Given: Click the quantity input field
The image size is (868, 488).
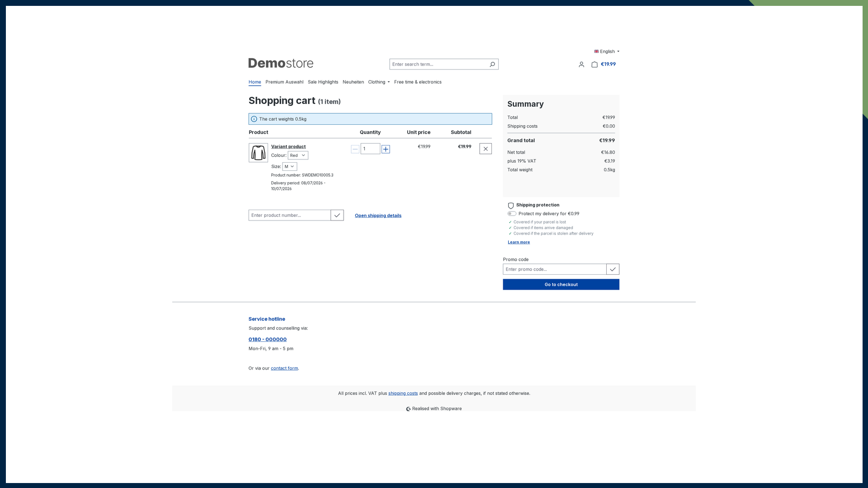Looking at the screenshot, I should (370, 149).
